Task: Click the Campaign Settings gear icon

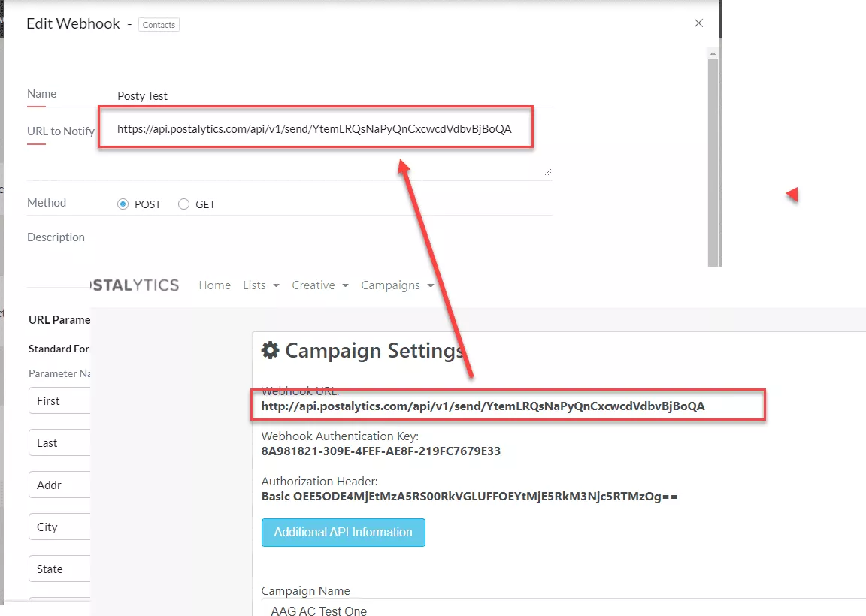Action: 270,350
